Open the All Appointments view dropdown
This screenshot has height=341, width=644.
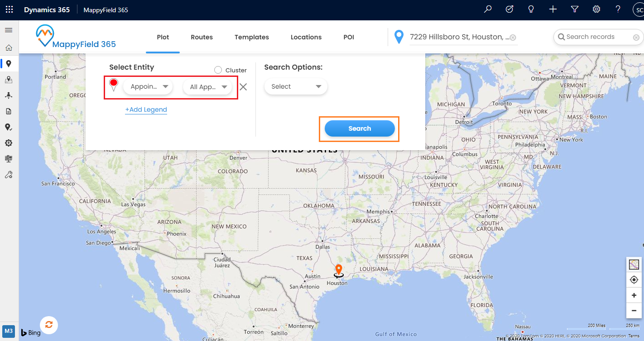(x=207, y=87)
